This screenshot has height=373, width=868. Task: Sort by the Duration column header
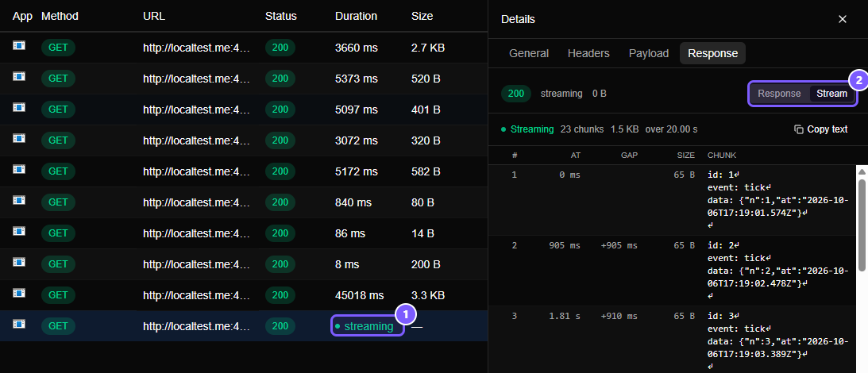[x=356, y=16]
